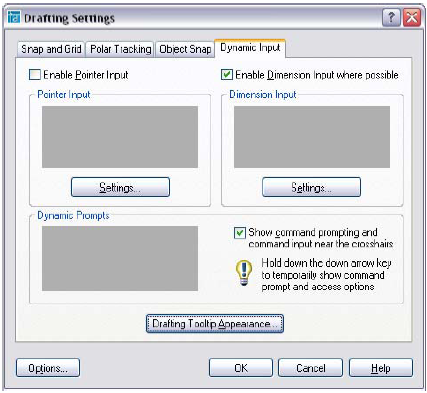Click the Pointer Input preview image
Image resolution: width=427 pixels, height=393 pixels.
click(120, 137)
